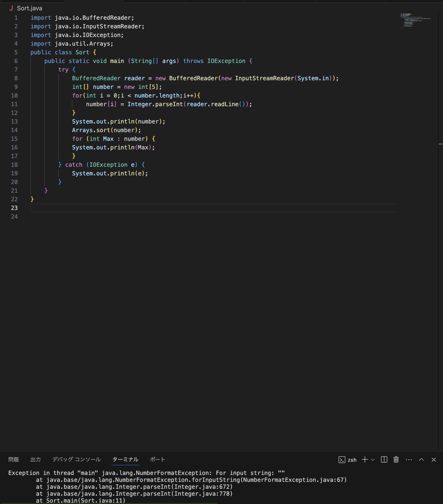
Task: Open the terminal launch profile dropdown arrow
Action: (x=373, y=460)
